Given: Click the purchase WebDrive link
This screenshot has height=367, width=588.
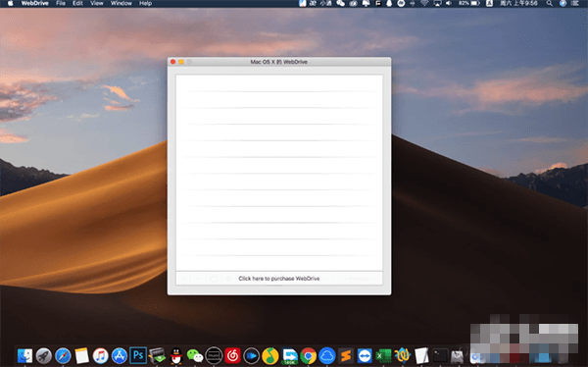Looking at the screenshot, I should click(279, 279).
